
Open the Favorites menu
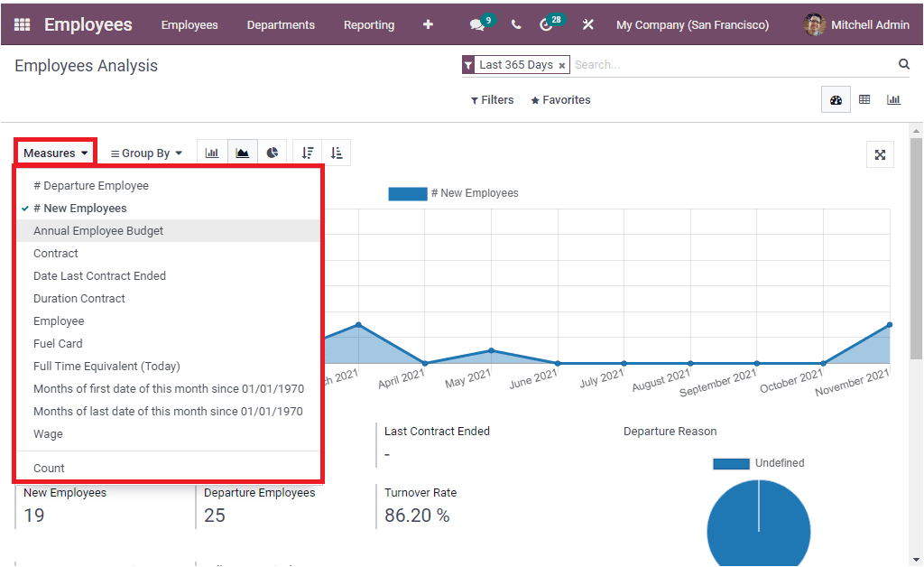coord(559,99)
